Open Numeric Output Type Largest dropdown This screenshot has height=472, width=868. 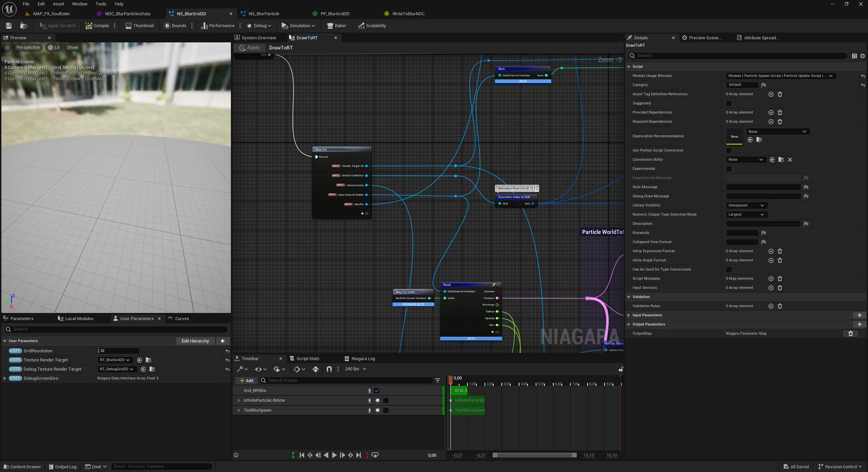coord(746,214)
